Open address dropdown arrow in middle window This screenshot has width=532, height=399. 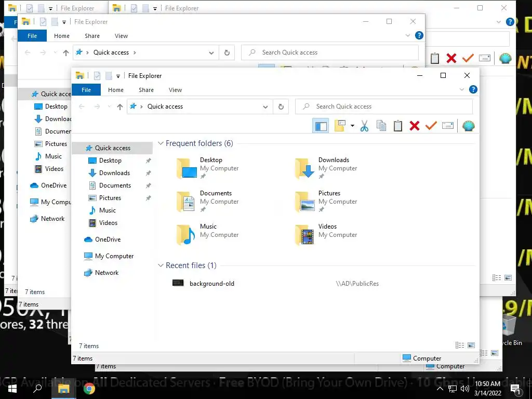(x=211, y=52)
